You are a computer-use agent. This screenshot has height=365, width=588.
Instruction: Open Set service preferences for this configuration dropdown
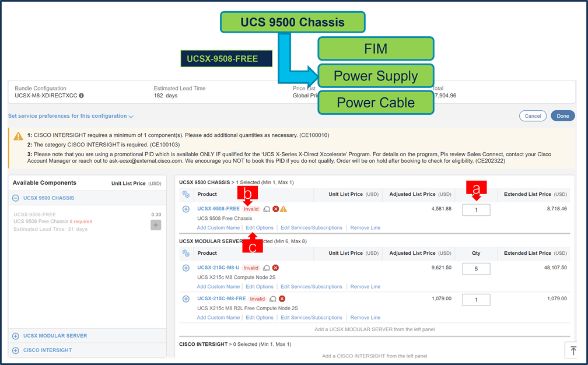[x=71, y=116]
